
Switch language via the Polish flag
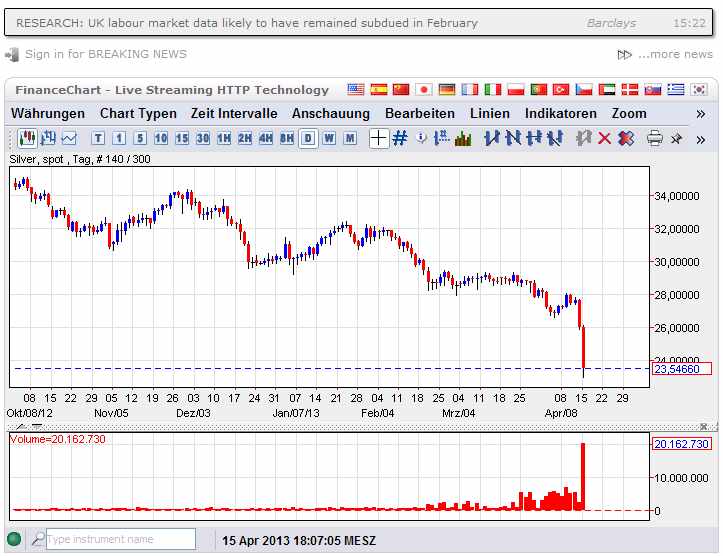point(516,89)
